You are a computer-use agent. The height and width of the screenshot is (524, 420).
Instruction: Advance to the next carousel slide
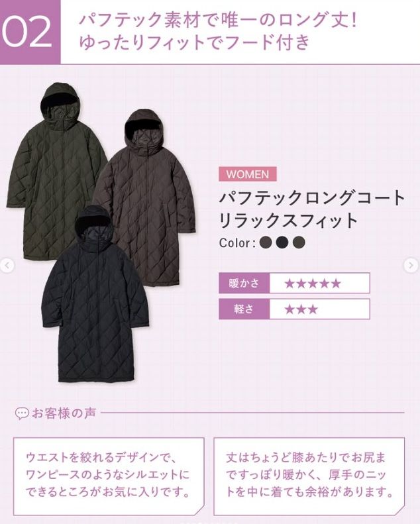(411, 266)
